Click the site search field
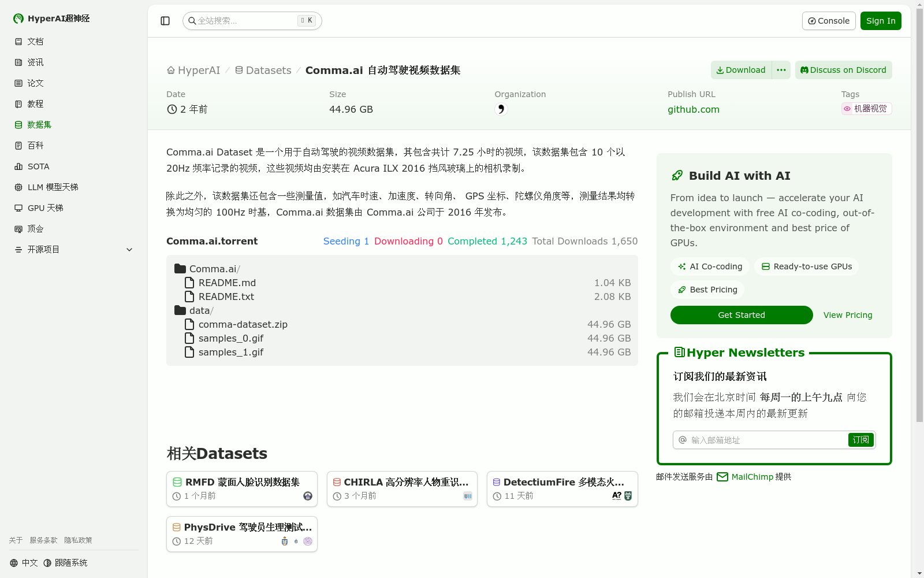The width and height of the screenshot is (924, 578). coord(252,21)
